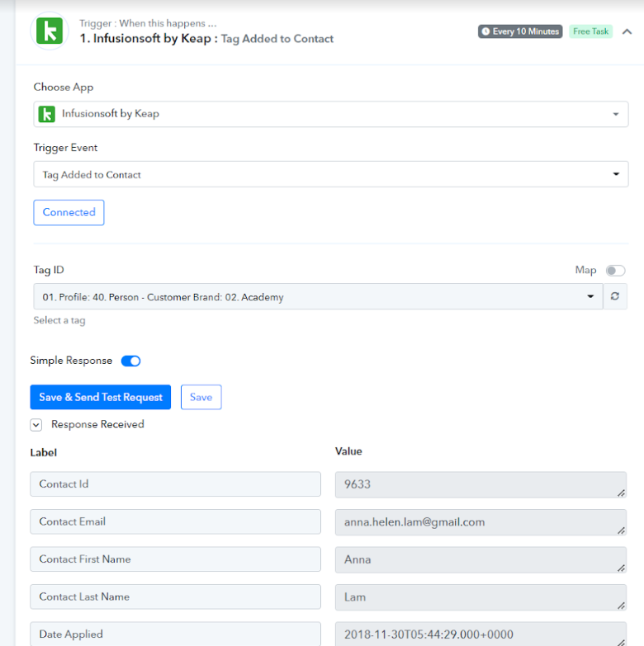This screenshot has height=646, width=644.
Task: Click the Contact Id label field
Action: point(175,484)
